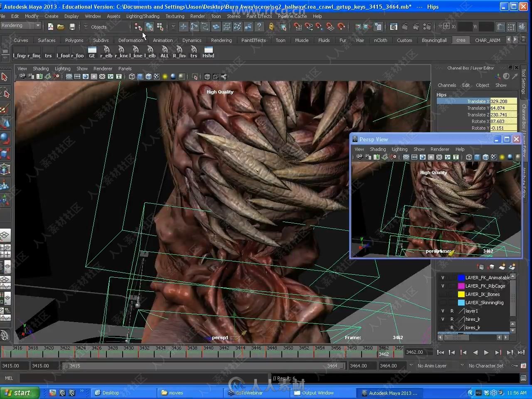Screen dimensions: 532x399
Task: Toggle visibility of LAYER_FK_RibCage
Action: pyautogui.click(x=443, y=286)
